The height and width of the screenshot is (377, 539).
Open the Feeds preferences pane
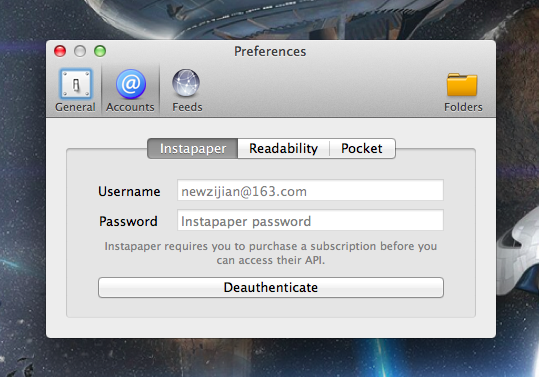coord(187,91)
